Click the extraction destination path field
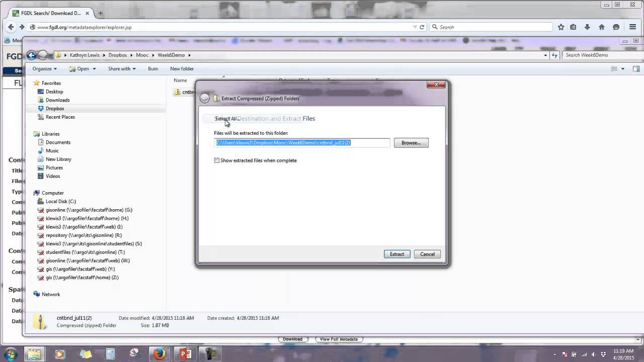 click(302, 143)
